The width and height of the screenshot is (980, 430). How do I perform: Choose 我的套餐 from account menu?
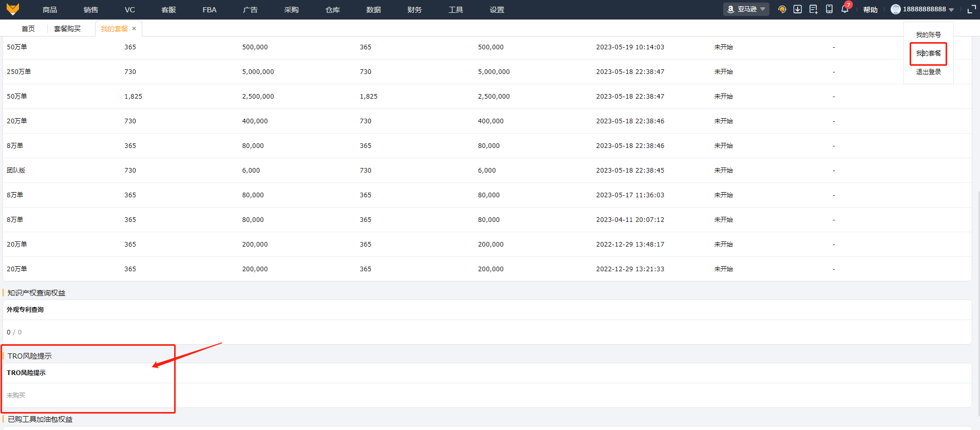(x=929, y=53)
